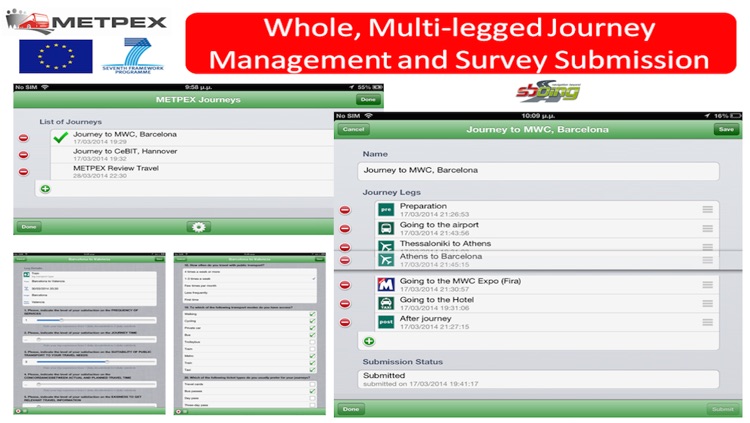Add a new journey with green plus
750x423 pixels.
pyautogui.click(x=45, y=189)
